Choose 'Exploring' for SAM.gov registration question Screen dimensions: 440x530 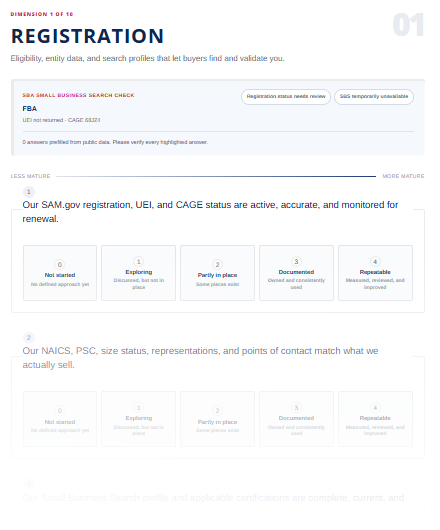pyautogui.click(x=139, y=273)
